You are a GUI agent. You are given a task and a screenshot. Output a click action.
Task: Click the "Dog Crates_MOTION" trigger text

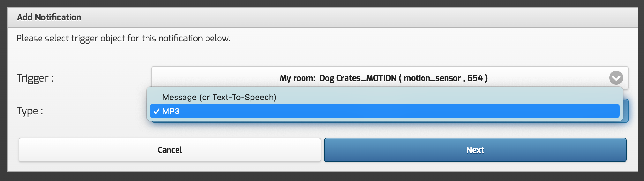pos(358,78)
